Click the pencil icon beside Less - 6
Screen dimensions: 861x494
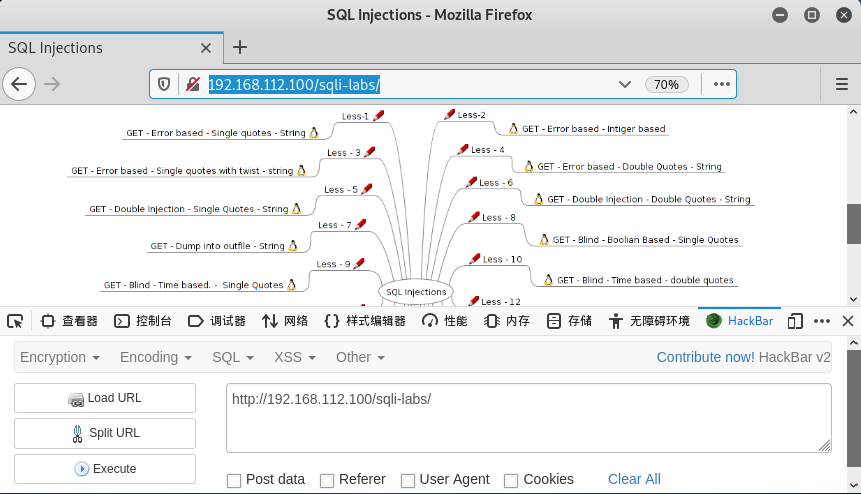tap(471, 182)
